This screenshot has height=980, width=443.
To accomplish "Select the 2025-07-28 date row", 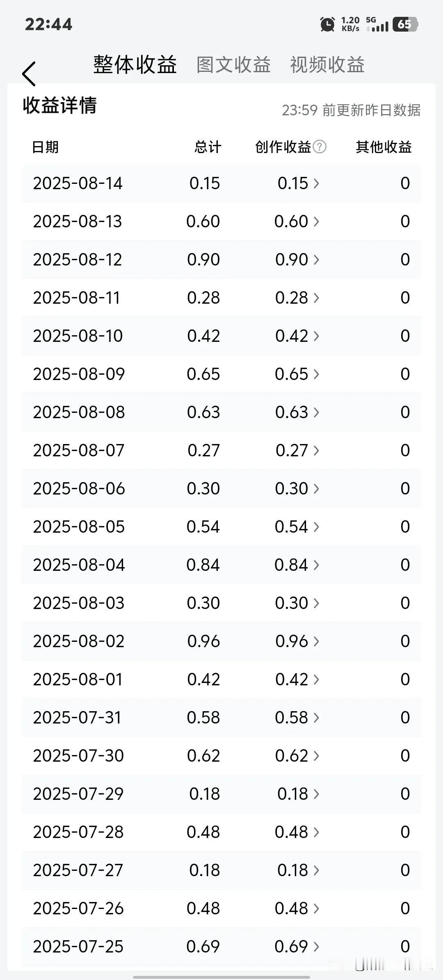I will tap(221, 832).
